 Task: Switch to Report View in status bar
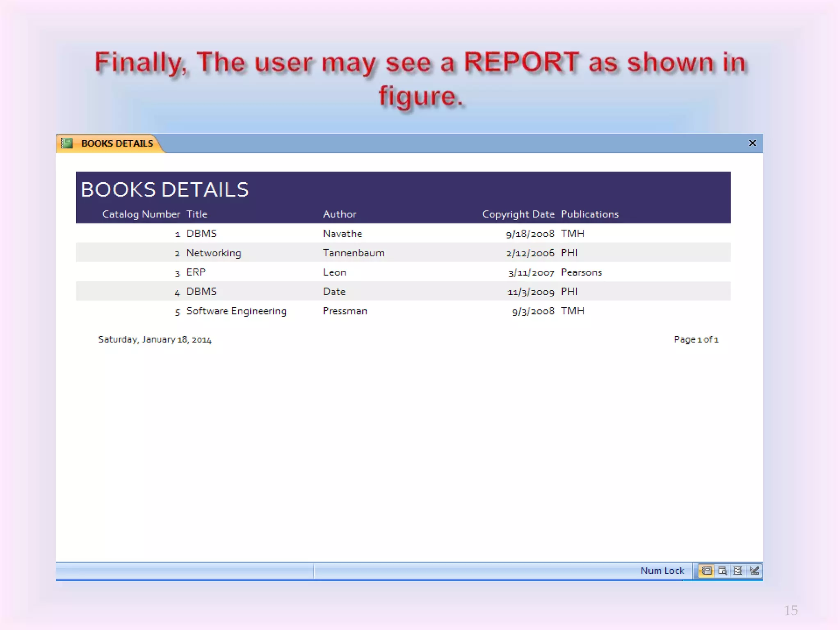706,571
